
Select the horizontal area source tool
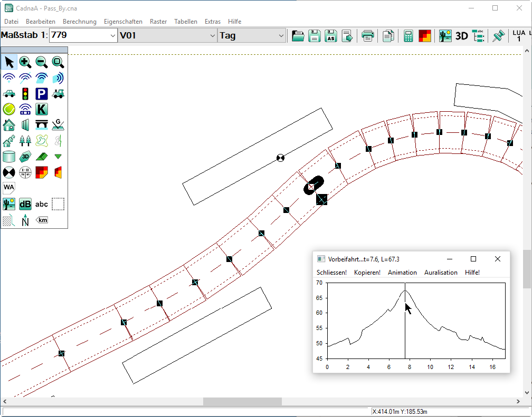[42, 78]
